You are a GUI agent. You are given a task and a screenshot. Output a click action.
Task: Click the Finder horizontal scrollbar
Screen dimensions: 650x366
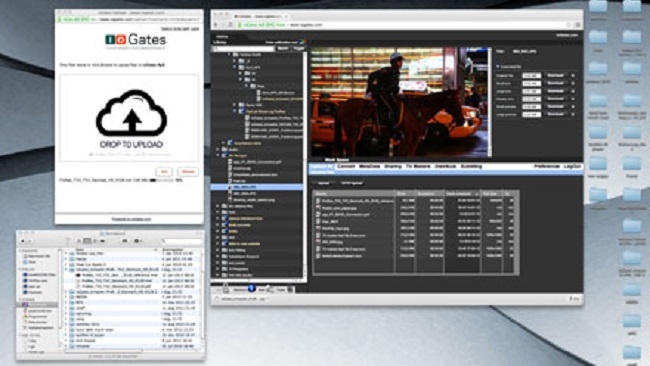[x=104, y=351]
